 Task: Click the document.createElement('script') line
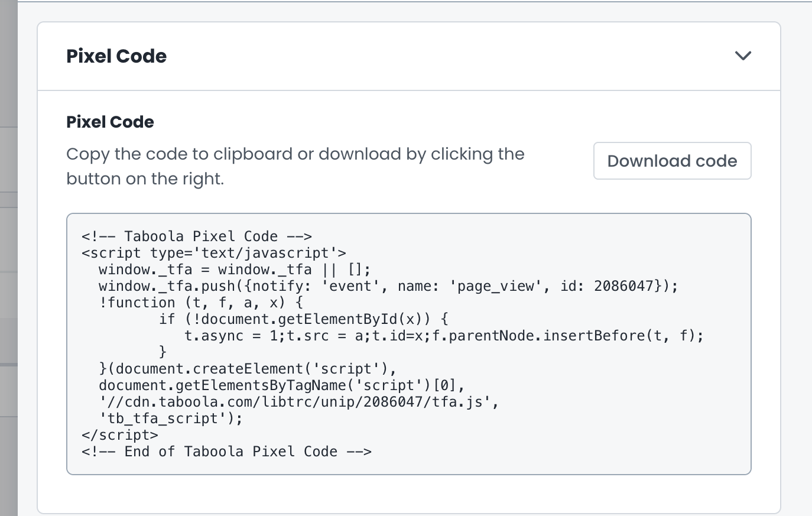pyautogui.click(x=248, y=369)
